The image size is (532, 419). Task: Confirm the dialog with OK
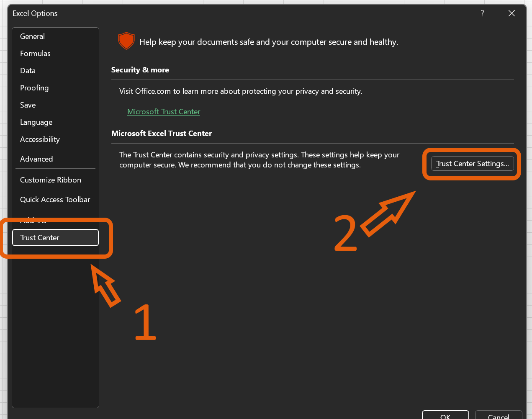coord(445,415)
